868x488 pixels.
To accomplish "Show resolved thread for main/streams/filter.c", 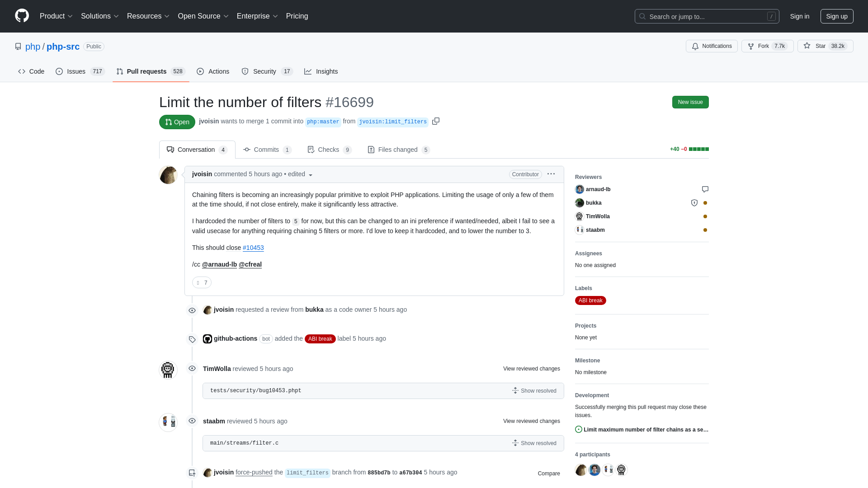I will pyautogui.click(x=534, y=443).
